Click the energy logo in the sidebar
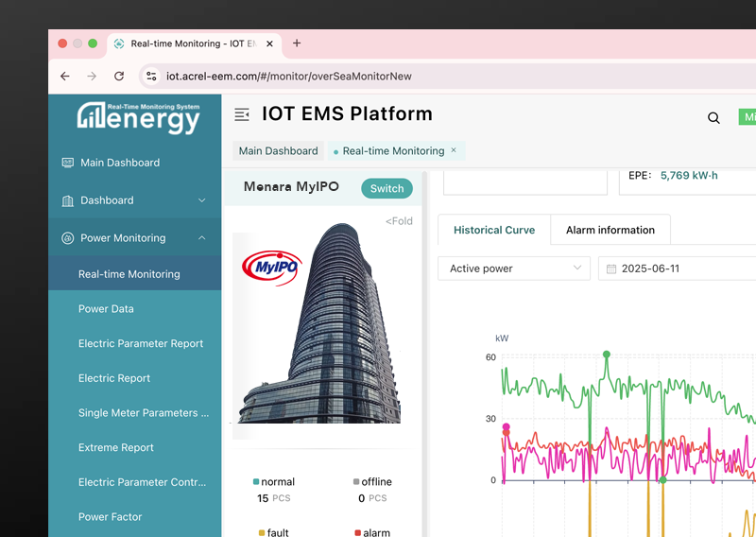Viewport: 756px width, 537px height. tap(138, 117)
